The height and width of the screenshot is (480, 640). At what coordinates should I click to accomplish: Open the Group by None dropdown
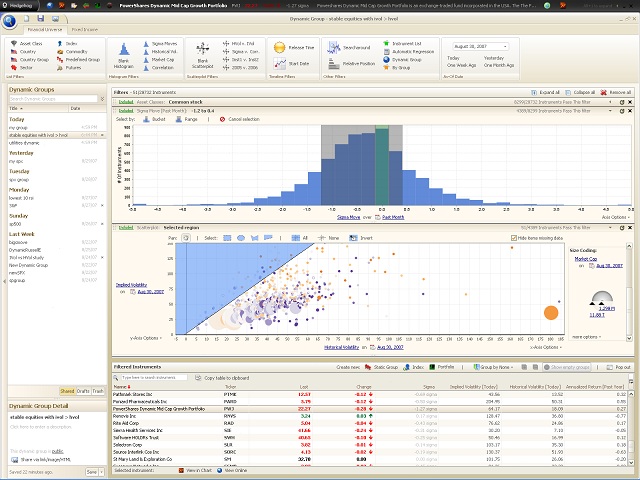tap(493, 367)
